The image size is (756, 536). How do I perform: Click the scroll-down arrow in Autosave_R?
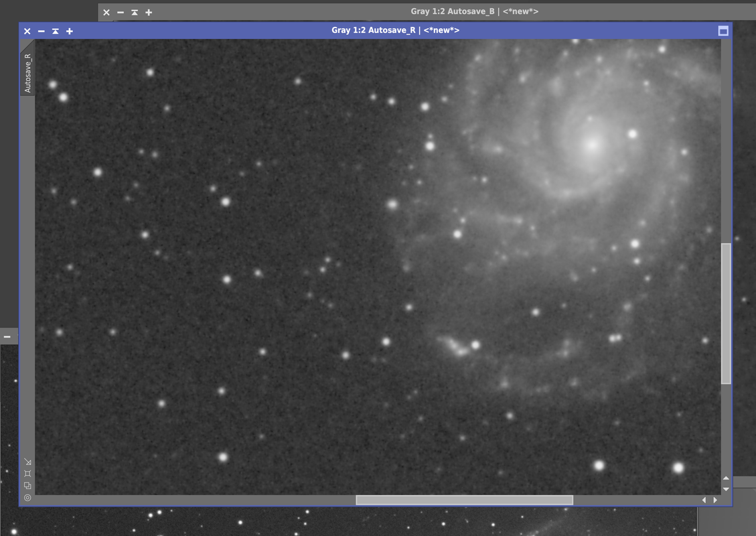[x=726, y=489]
